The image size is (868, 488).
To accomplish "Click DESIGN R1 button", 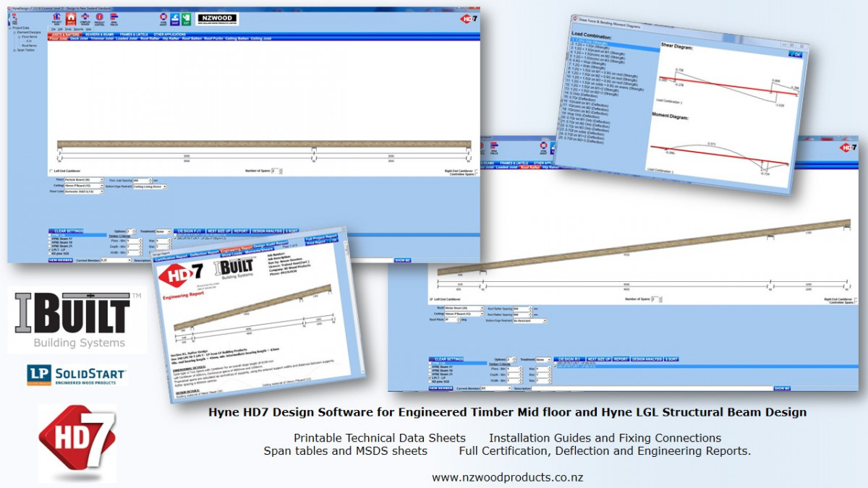I will click(569, 359).
